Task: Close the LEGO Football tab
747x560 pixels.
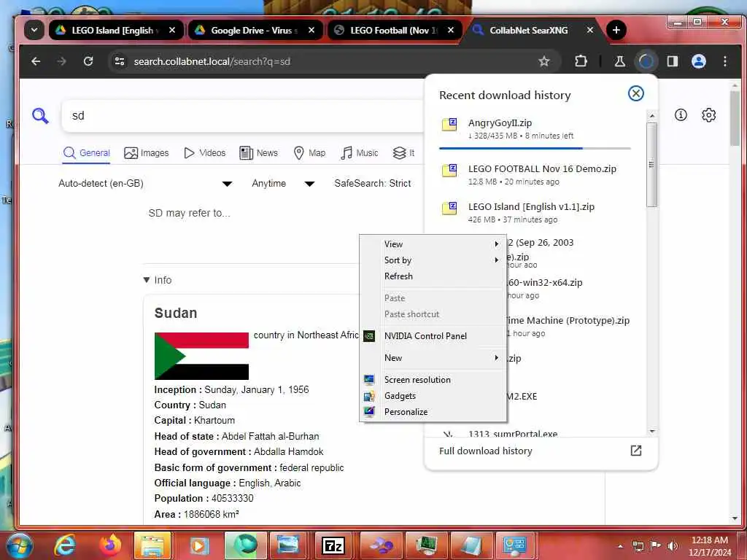Action: 451,30
